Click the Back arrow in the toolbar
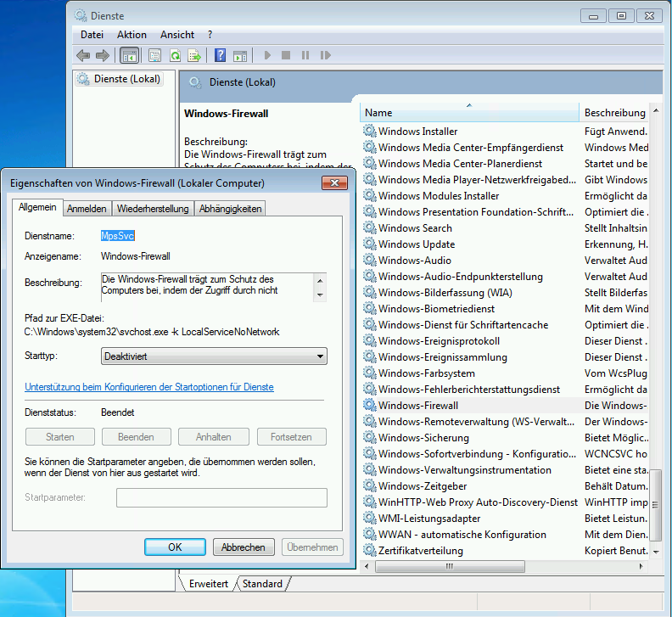This screenshot has width=672, height=617. coord(83,55)
